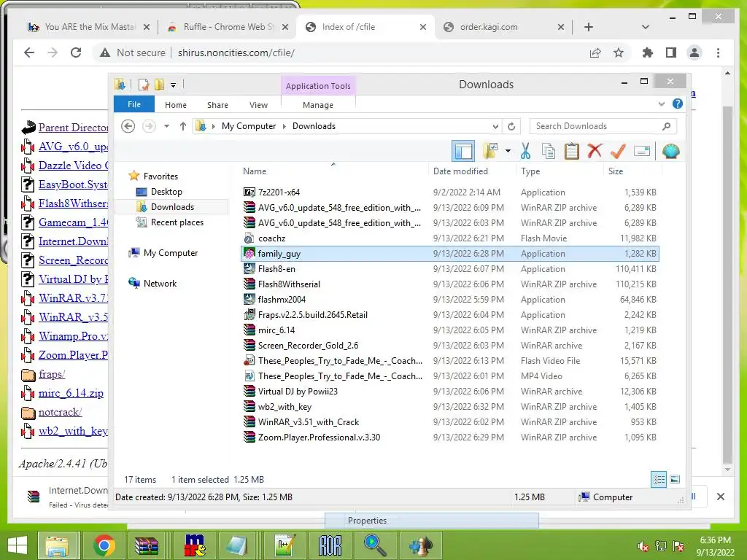Open the View ribbon tab
The width and height of the screenshot is (747, 560).
[258, 105]
